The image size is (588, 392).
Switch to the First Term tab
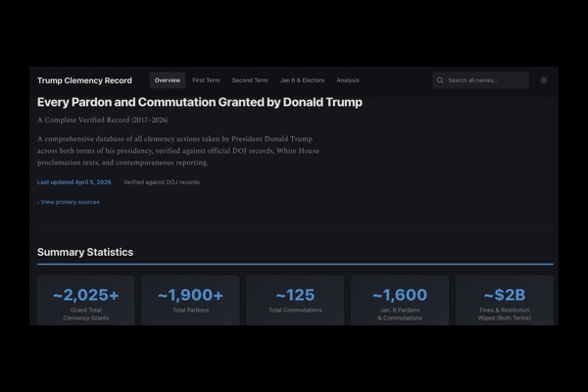[206, 80]
